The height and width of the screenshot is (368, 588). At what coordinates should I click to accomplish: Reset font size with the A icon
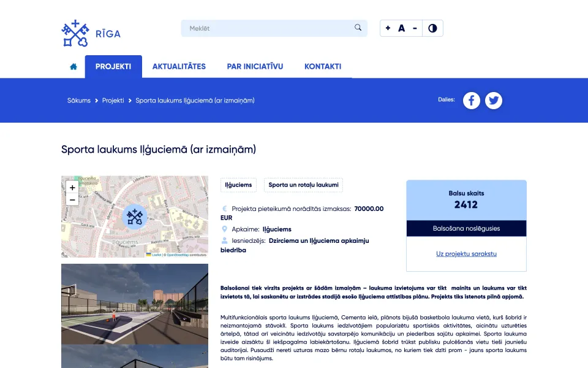click(401, 28)
